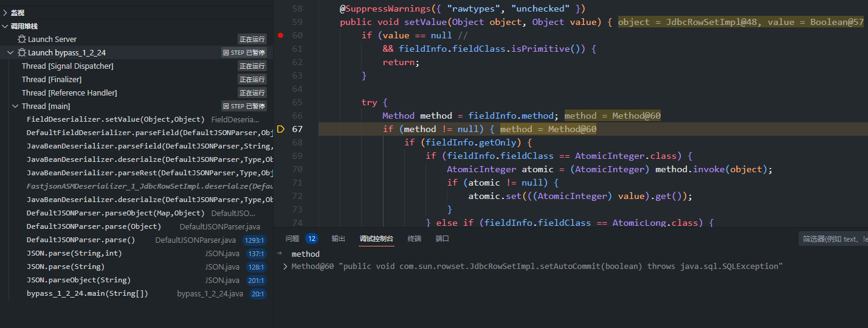Expand the Method@60 result in debug console
The image size is (868, 328).
click(286, 267)
